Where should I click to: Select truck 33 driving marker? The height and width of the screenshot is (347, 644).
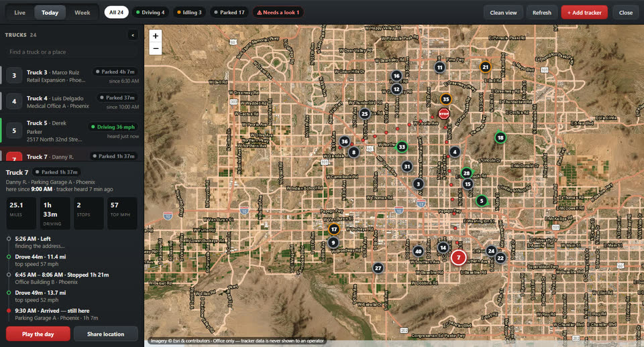coord(402,147)
